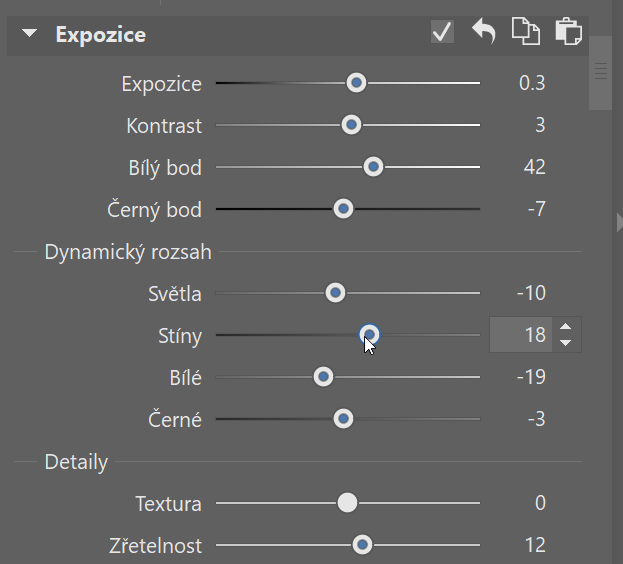The width and height of the screenshot is (623, 564).
Task: Click the paste settings clipboard icon
Action: pyautogui.click(x=569, y=31)
